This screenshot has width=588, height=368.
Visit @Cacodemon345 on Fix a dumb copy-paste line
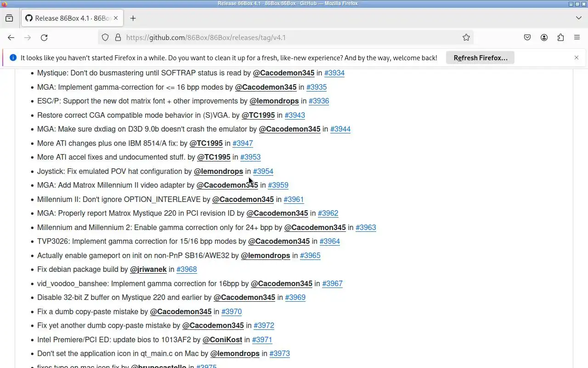(x=181, y=311)
